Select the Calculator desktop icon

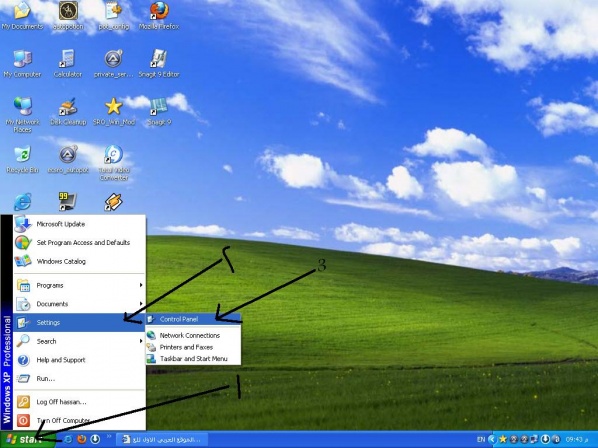[68, 63]
